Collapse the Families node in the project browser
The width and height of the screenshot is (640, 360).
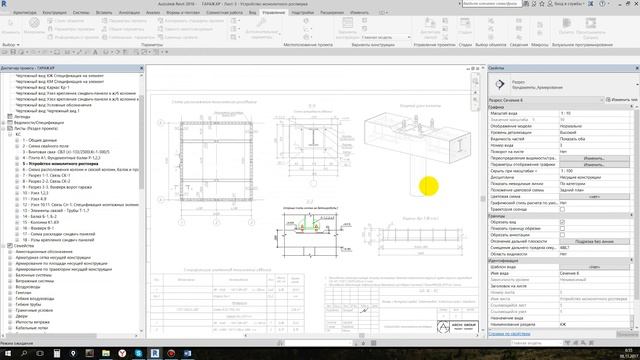click(x=4, y=246)
